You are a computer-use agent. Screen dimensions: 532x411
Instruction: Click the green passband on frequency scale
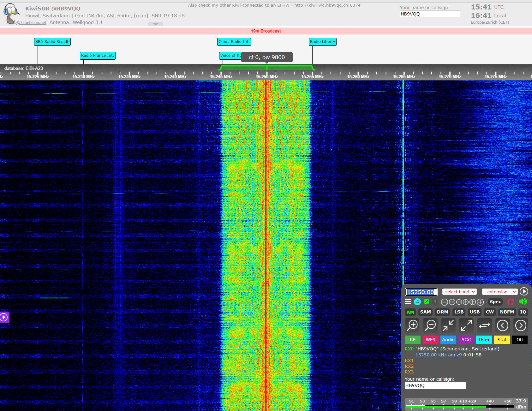267,68
